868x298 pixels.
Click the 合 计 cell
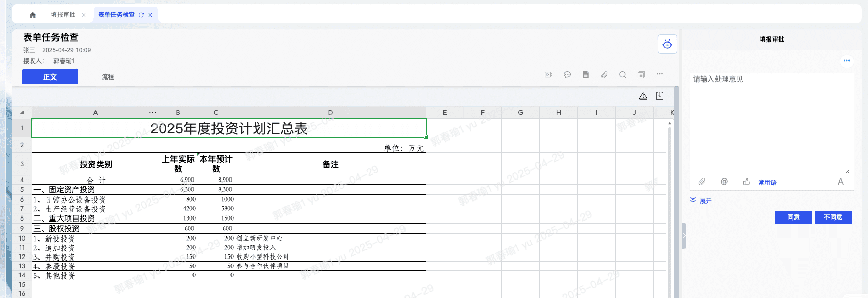tap(95, 180)
